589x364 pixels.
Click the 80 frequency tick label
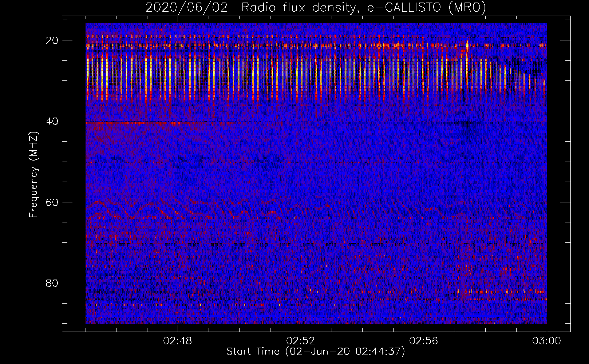[x=52, y=283]
